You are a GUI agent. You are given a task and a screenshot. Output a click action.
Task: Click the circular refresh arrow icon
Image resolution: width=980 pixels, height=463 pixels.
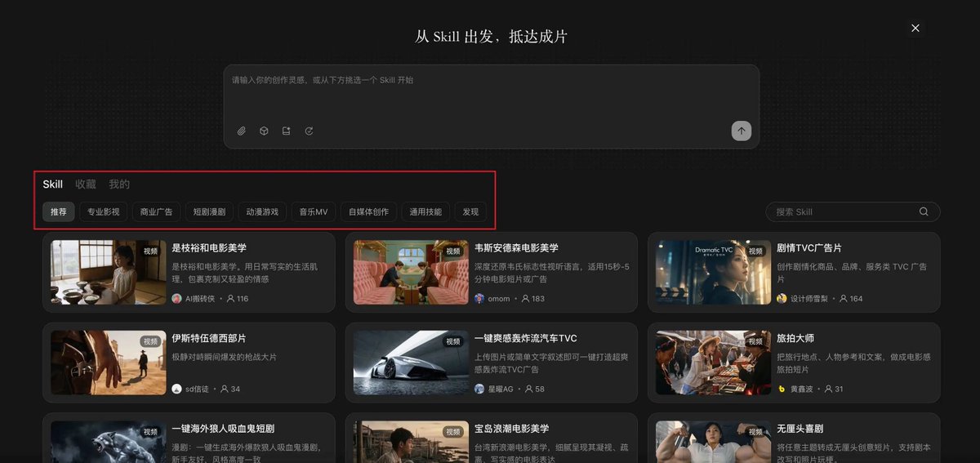coord(309,131)
